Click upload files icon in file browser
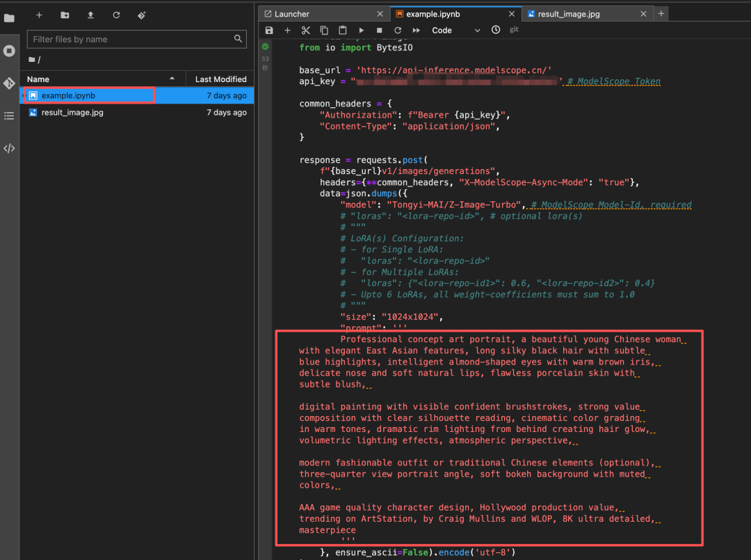The image size is (751, 560). [90, 15]
